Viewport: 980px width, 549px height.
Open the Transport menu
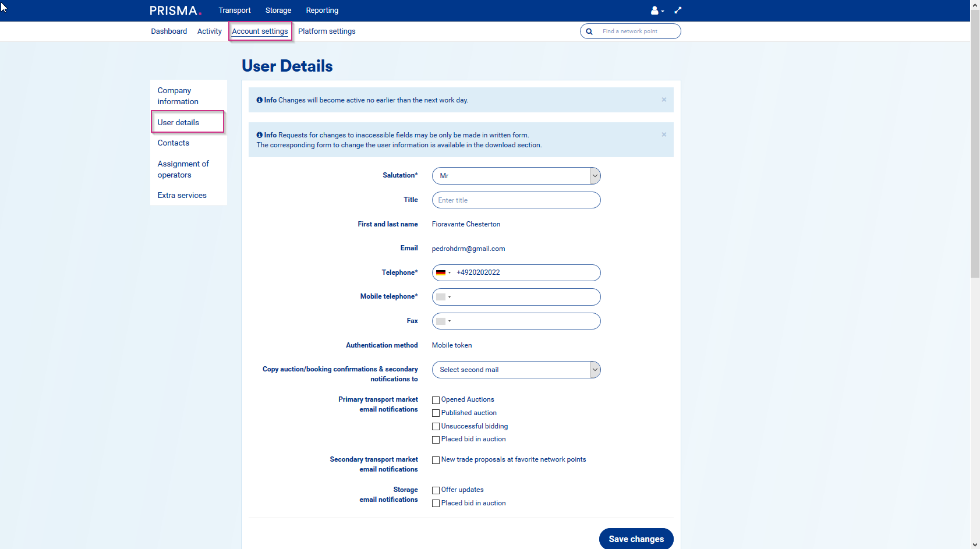pyautogui.click(x=235, y=10)
